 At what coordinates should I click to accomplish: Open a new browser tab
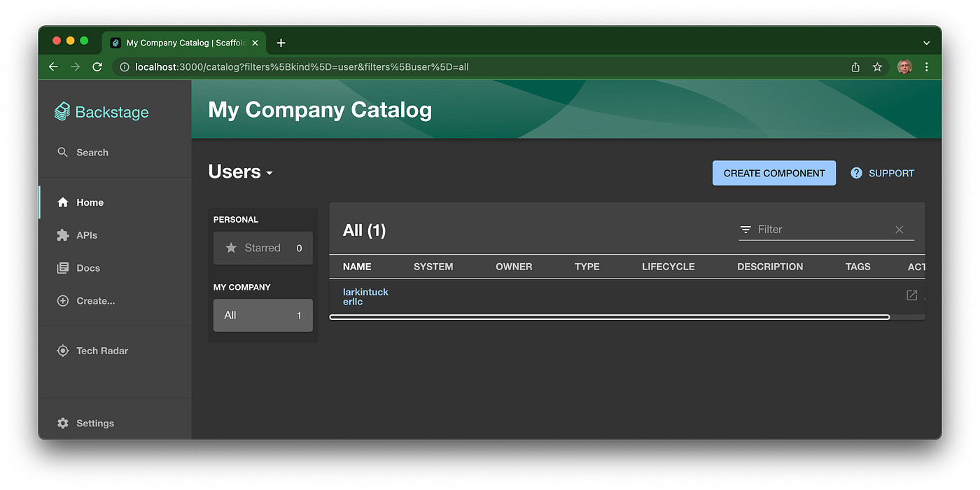coord(281,43)
